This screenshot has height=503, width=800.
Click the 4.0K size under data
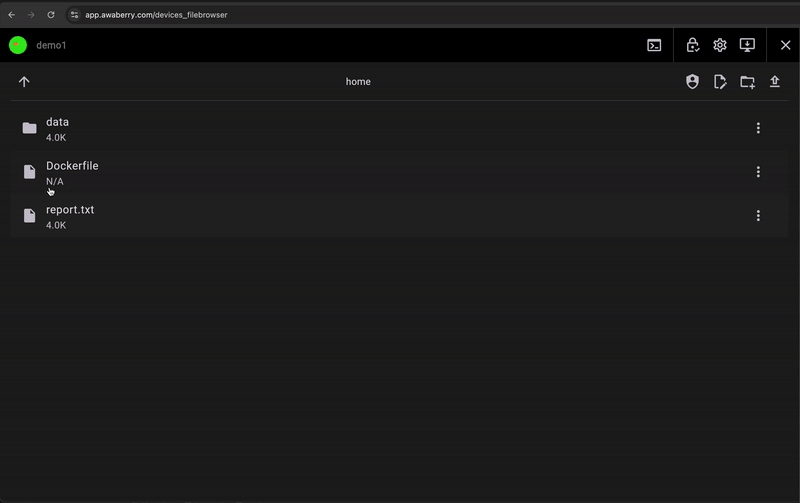[x=56, y=138]
